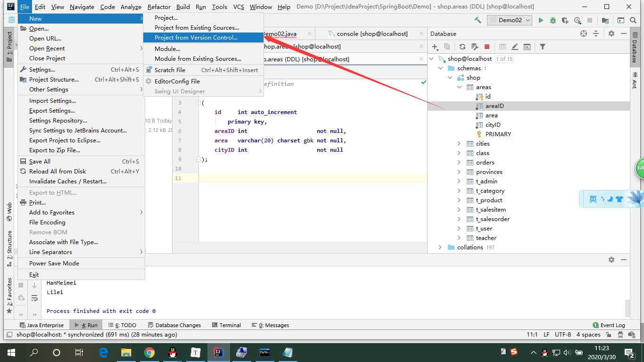Click the 4 spaces indent status entry
This screenshot has width=644, height=362.
[x=588, y=335]
